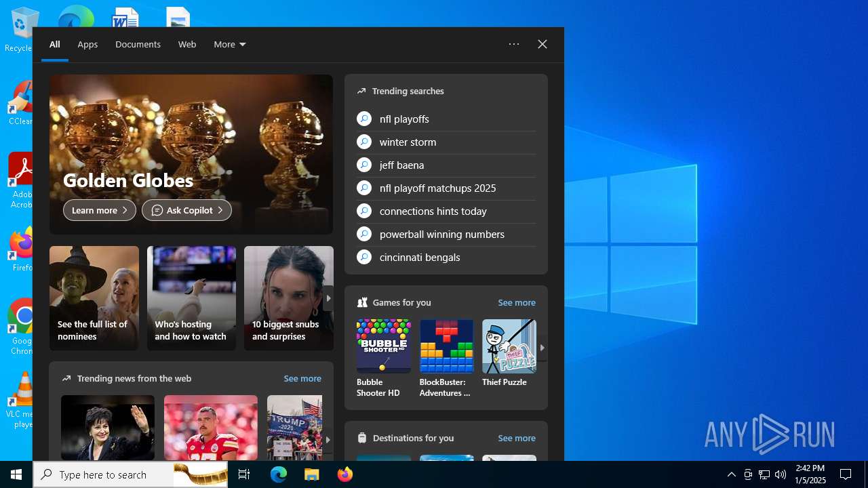Open news thumbnail of woman waving
Screen dimensions: 868x488
click(108, 428)
